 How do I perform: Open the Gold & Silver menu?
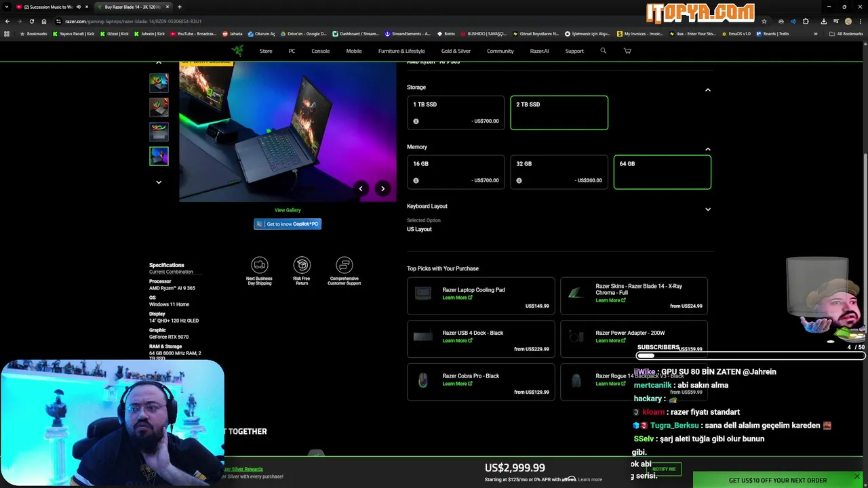(x=456, y=51)
